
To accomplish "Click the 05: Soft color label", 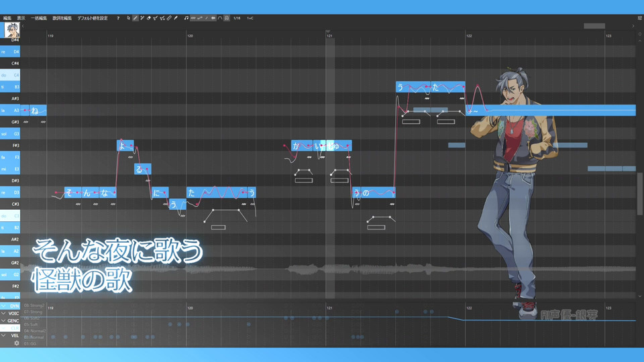I will pyautogui.click(x=31, y=324).
